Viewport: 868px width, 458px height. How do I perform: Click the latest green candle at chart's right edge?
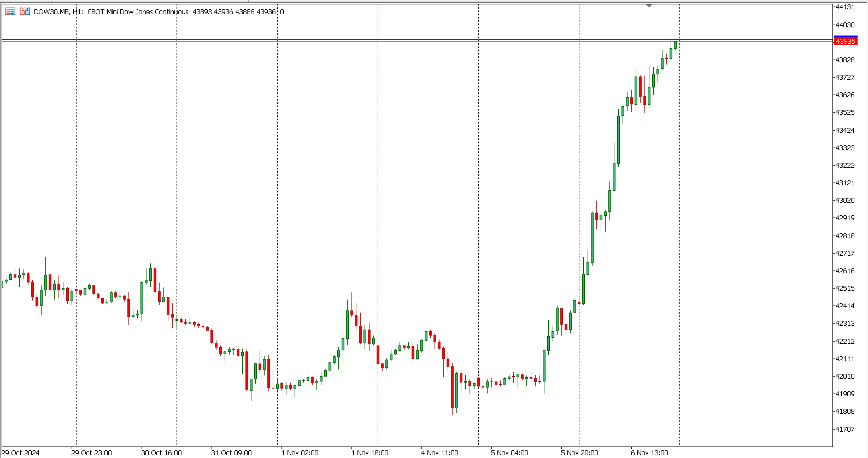pos(676,45)
